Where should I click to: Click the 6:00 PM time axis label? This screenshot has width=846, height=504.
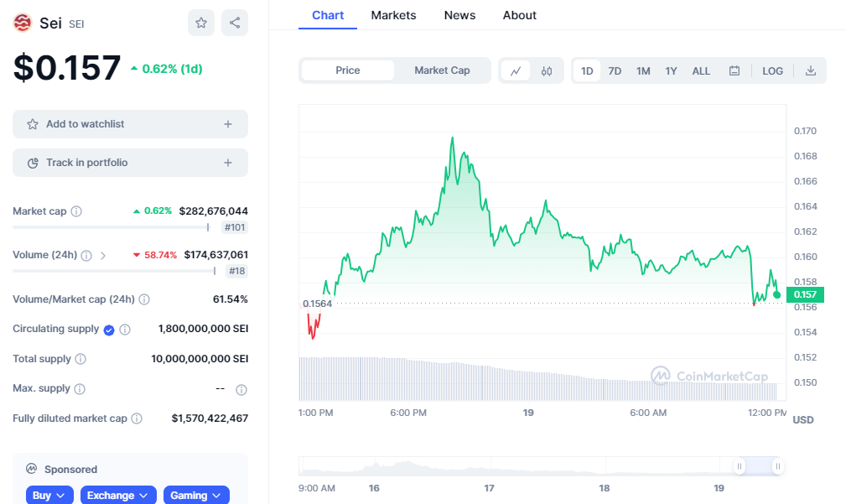408,413
